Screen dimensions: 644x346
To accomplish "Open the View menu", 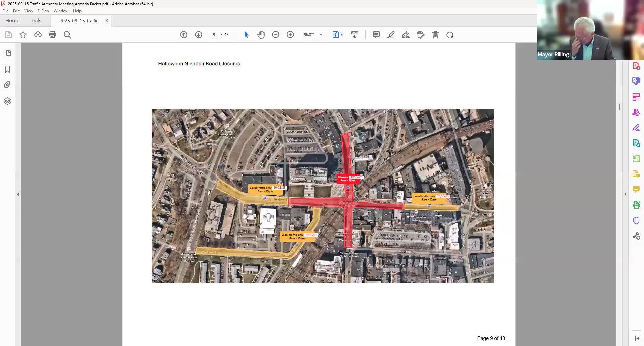I will pyautogui.click(x=29, y=11).
